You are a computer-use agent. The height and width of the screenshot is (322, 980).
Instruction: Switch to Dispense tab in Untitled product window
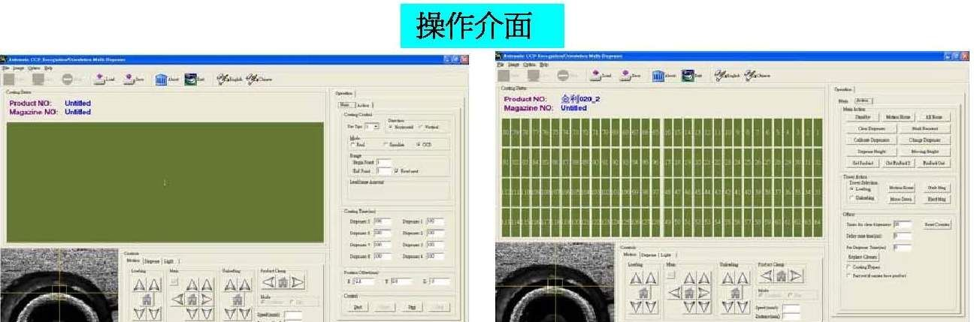click(x=152, y=260)
